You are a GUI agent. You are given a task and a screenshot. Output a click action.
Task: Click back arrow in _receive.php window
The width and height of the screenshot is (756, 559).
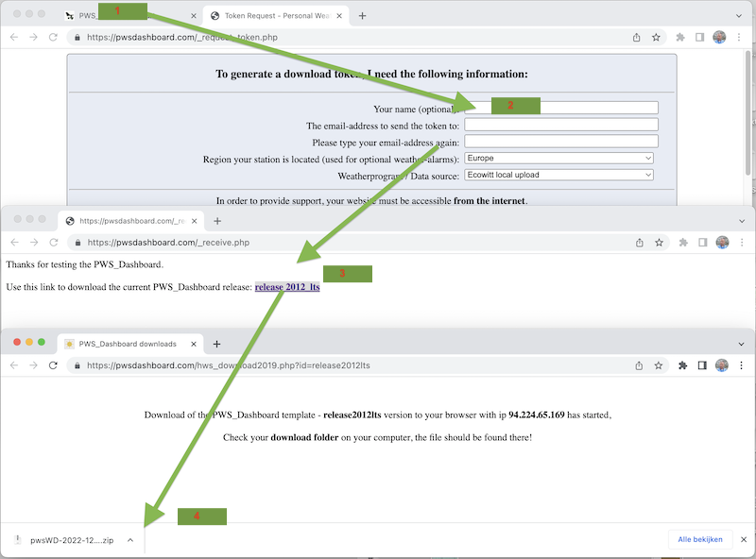(14, 243)
